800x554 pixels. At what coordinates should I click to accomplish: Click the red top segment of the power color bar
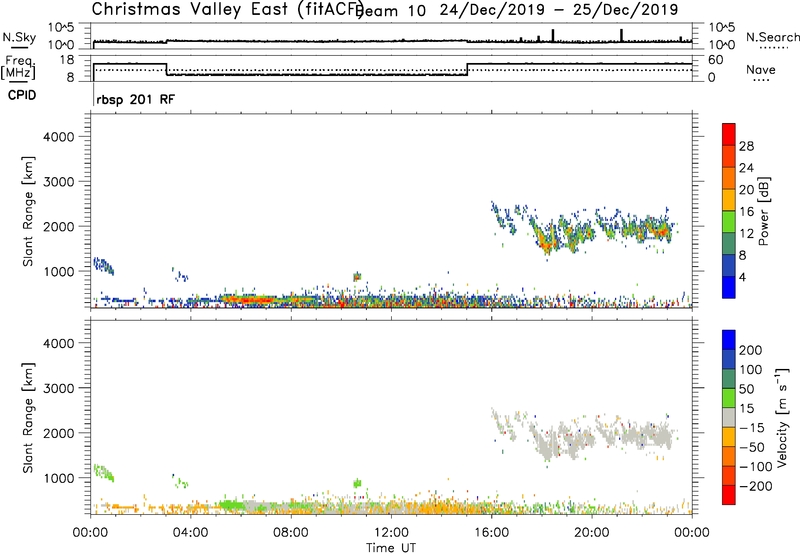729,135
